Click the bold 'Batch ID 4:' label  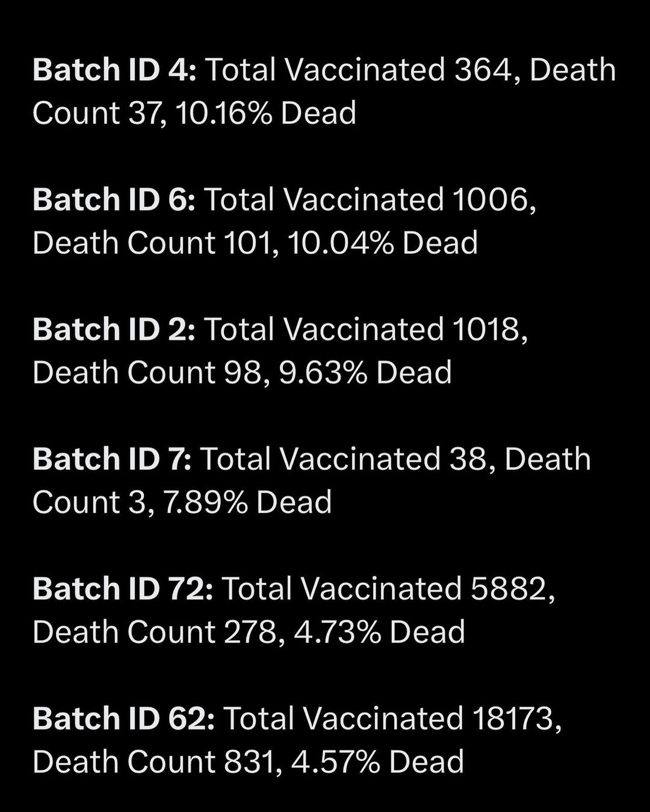pyautogui.click(x=114, y=70)
